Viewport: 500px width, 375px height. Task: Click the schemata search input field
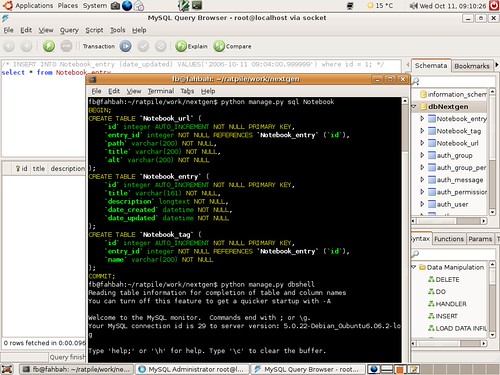[x=458, y=81]
